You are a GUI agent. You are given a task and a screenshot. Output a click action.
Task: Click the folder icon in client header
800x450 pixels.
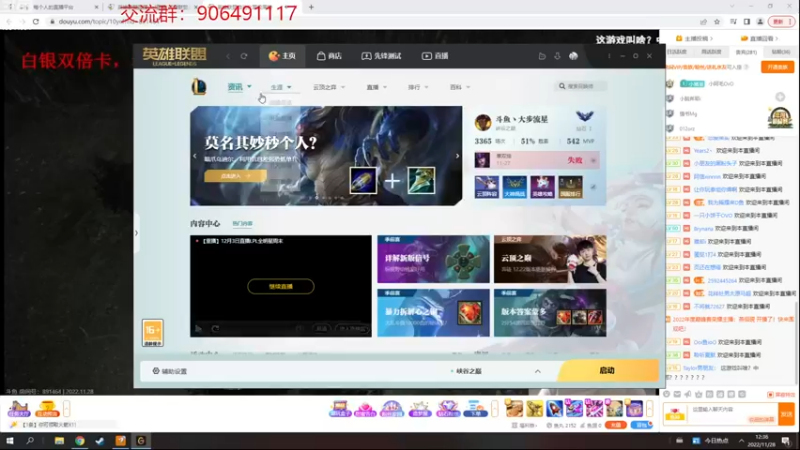click(542, 56)
